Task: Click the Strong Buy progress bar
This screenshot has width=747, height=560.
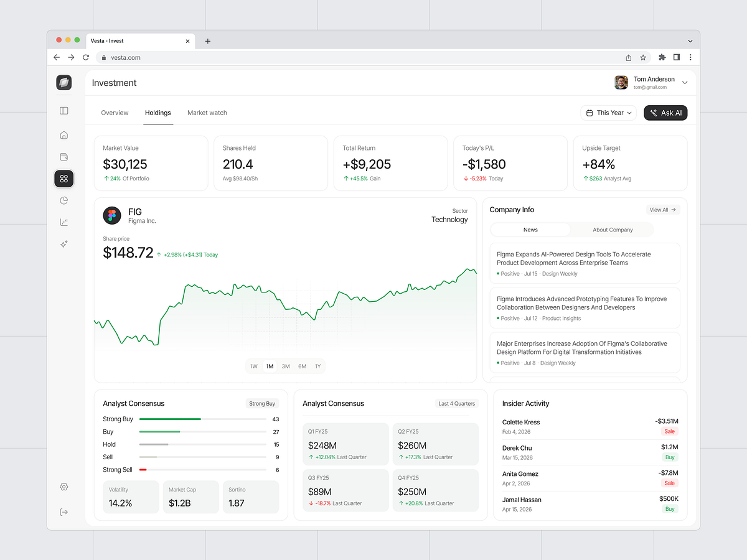Action: click(x=203, y=419)
